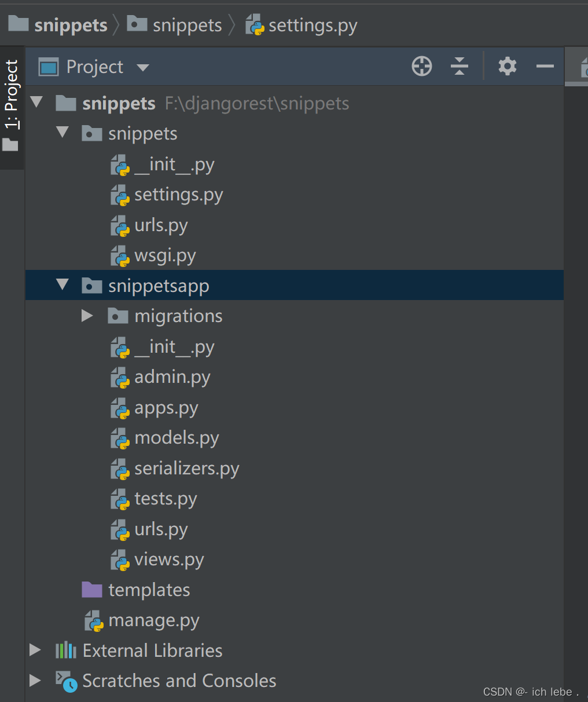Select admin.py file
588x702 pixels.
pyautogui.click(x=295, y=377)
